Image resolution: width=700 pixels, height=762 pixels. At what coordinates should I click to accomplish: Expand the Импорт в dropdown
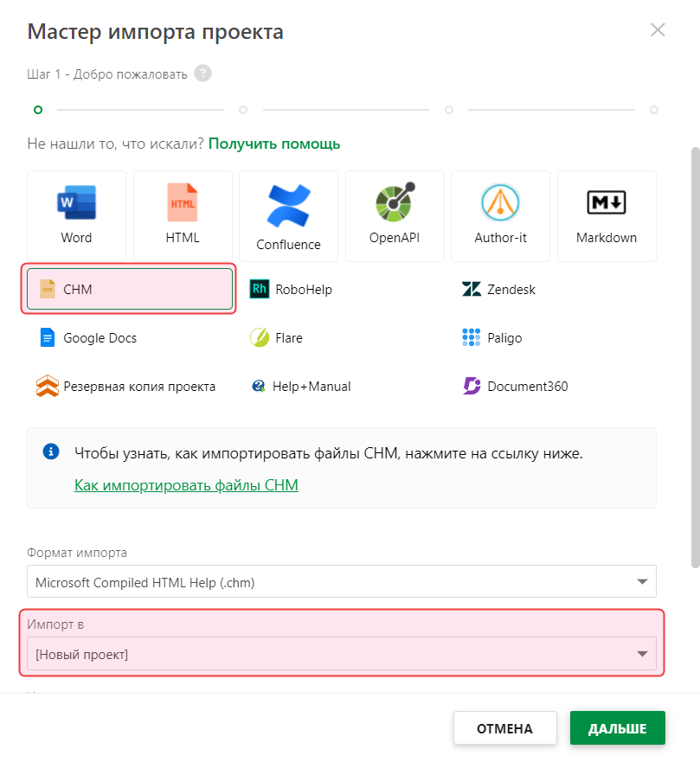point(341,655)
